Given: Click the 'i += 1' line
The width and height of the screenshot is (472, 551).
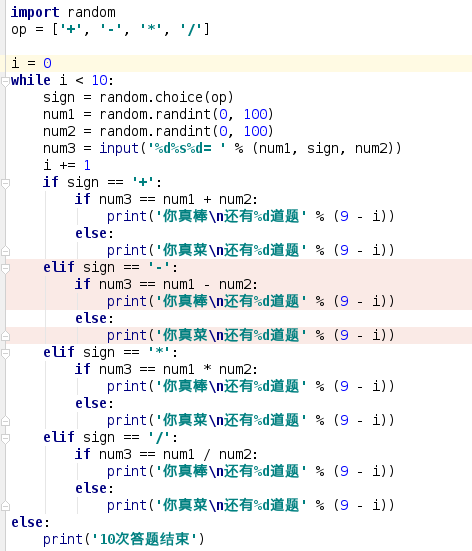Looking at the screenshot, I should click(67, 165).
